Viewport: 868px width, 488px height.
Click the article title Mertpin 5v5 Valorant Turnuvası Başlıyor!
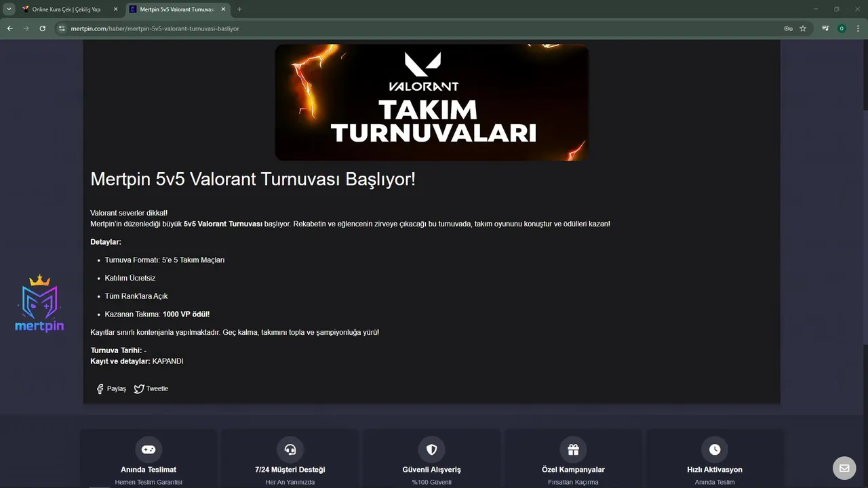[x=253, y=180]
